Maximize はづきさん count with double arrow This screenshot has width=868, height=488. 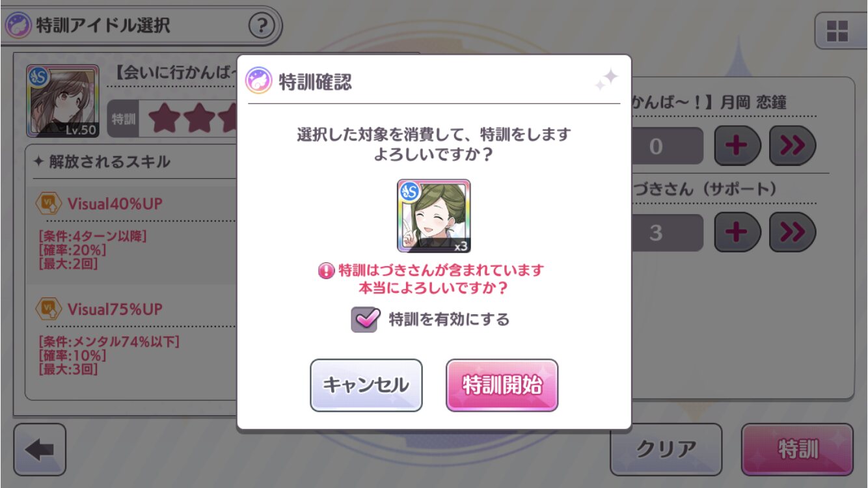793,232
